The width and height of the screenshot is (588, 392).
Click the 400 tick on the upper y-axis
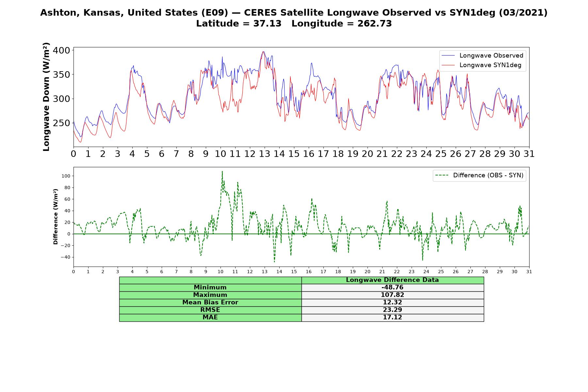pos(61,50)
